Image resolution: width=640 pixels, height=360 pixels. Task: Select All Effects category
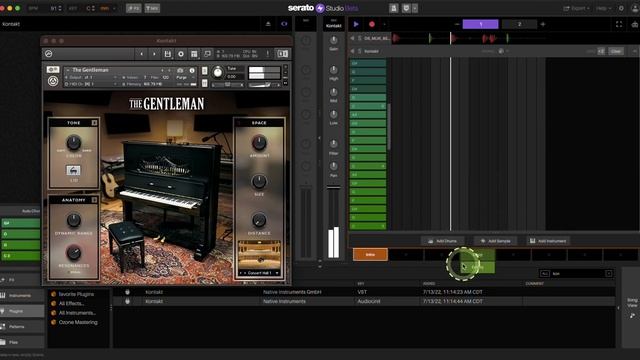click(71, 303)
